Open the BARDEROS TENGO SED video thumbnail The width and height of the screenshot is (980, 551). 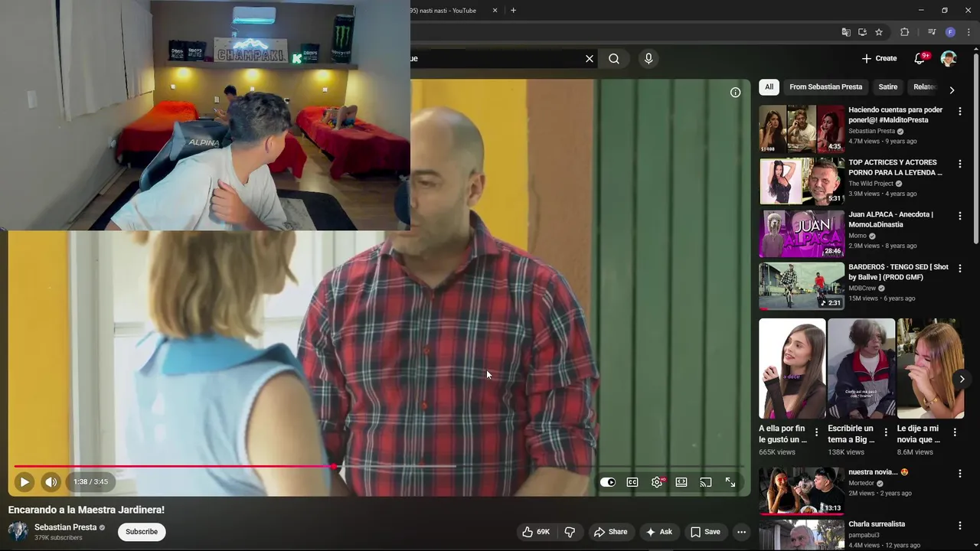coord(802,286)
